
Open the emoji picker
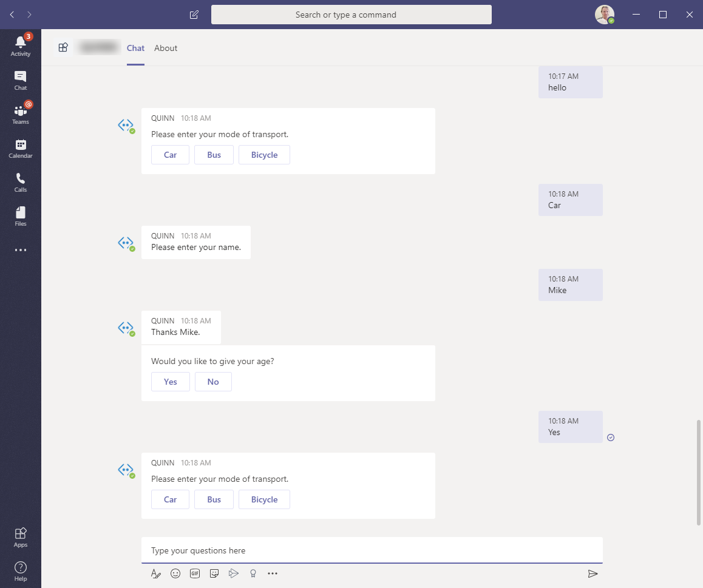(175, 573)
